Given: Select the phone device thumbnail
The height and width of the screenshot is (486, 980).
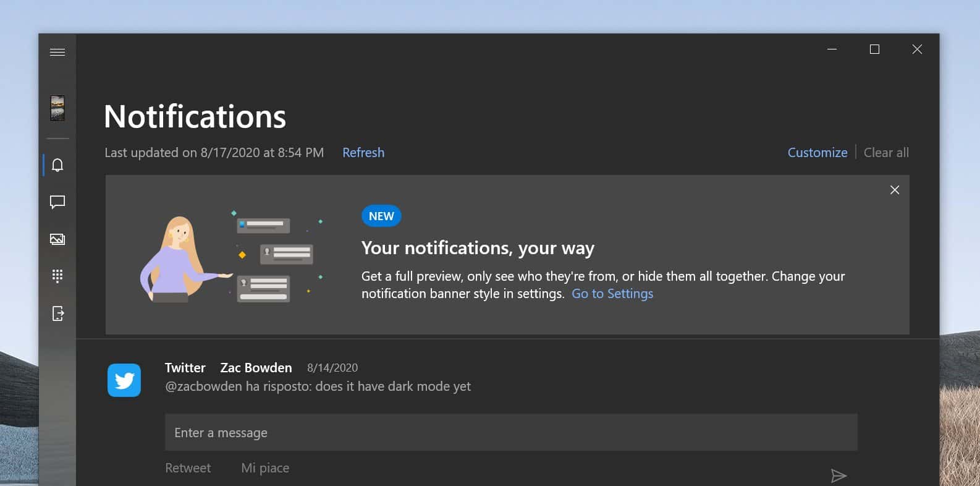Looking at the screenshot, I should 57,108.
